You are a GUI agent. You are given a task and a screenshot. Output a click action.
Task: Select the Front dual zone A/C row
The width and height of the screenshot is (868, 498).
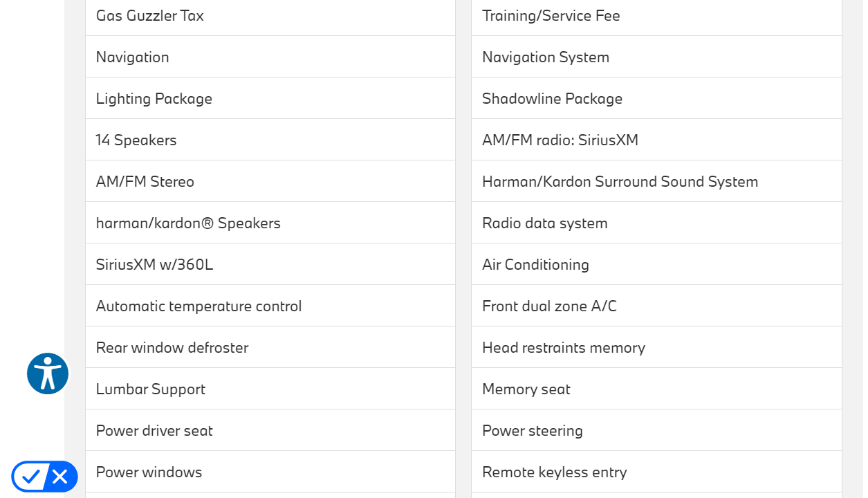click(549, 306)
